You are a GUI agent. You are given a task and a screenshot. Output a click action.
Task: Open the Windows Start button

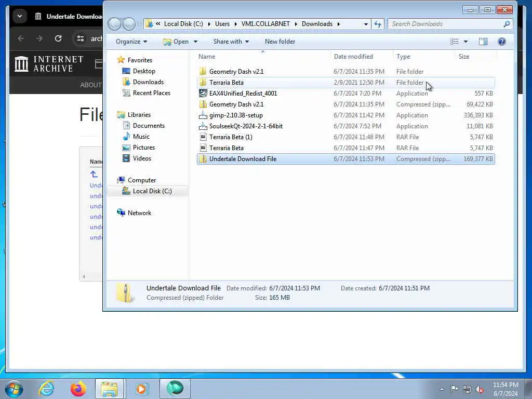(14, 389)
